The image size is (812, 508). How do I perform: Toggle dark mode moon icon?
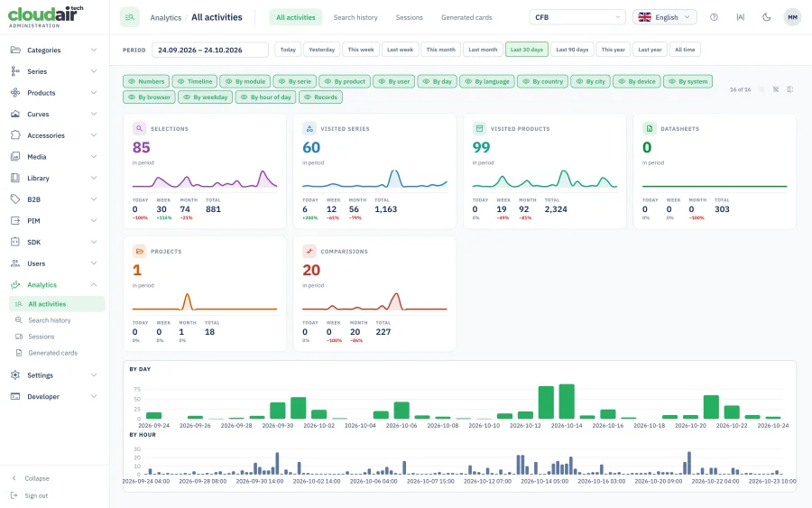click(766, 17)
